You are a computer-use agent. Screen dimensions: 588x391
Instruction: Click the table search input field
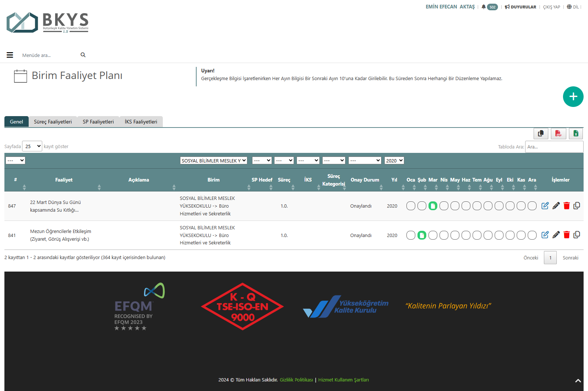554,147
